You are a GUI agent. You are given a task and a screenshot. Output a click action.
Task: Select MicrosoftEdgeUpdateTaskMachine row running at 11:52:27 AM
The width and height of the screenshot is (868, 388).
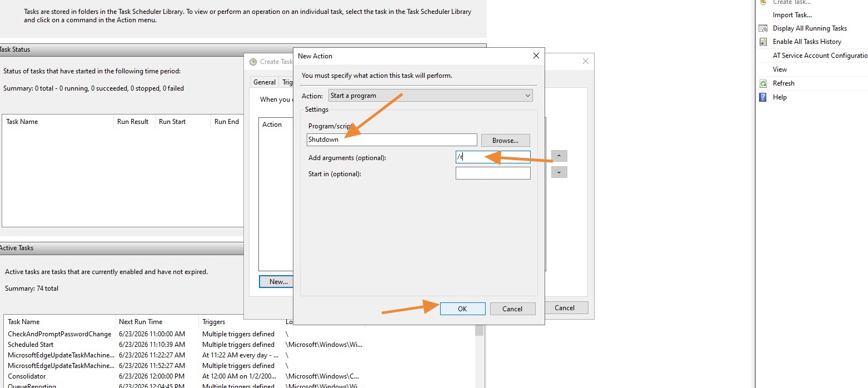point(240,366)
